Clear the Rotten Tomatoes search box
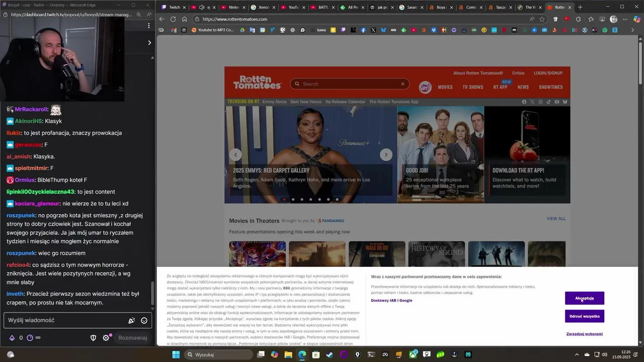The width and height of the screenshot is (644, 362). (403, 84)
